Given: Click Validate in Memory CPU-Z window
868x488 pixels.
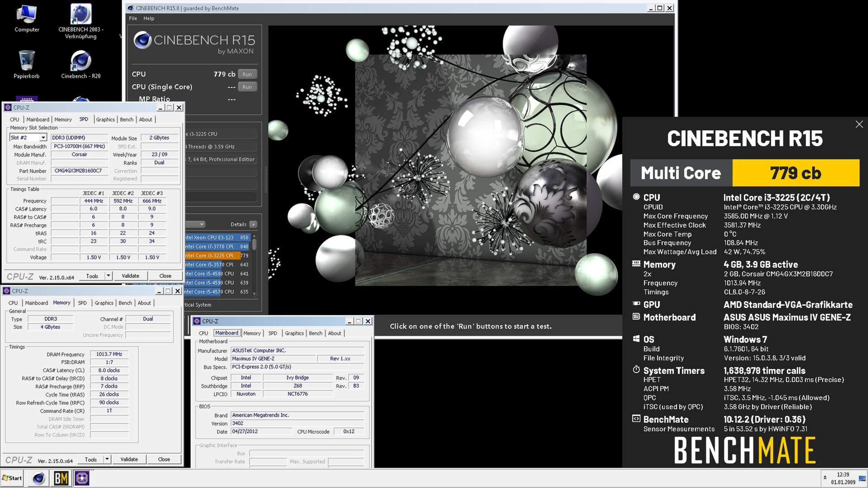Looking at the screenshot, I should click(x=129, y=459).
